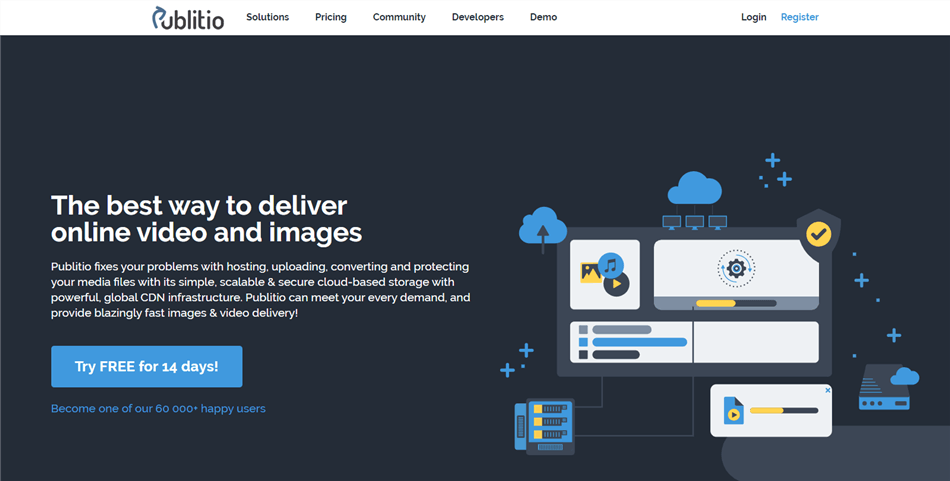Click the cloud upload arrow icon
Image resolution: width=950 pixels, height=481 pixels.
pyautogui.click(x=543, y=230)
